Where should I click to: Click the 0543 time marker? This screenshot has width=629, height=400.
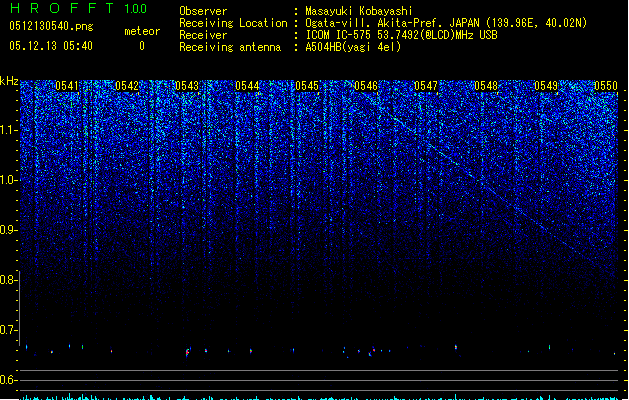tap(187, 86)
